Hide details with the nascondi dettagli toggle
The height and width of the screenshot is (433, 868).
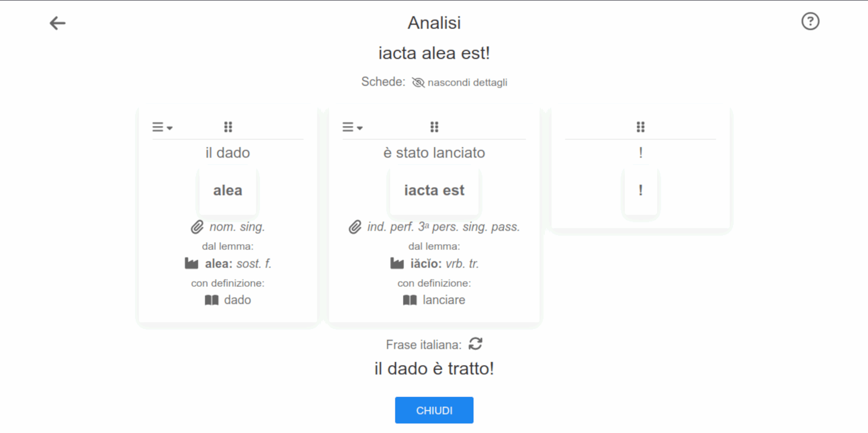pyautogui.click(x=459, y=82)
